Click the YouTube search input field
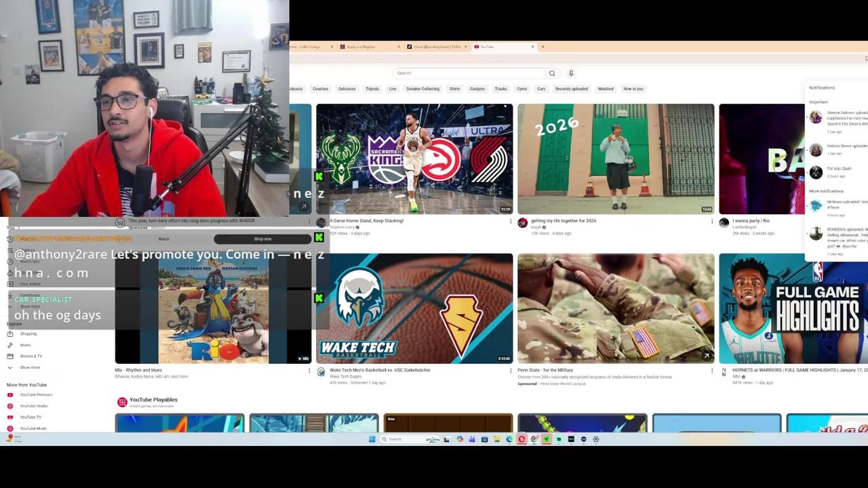 pyautogui.click(x=468, y=73)
